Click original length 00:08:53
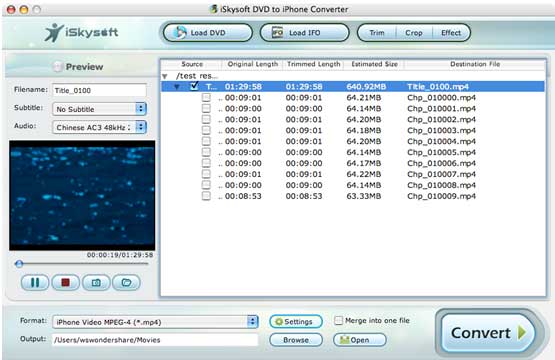Image resolution: width=555 pixels, height=360 pixels. pyautogui.click(x=243, y=196)
